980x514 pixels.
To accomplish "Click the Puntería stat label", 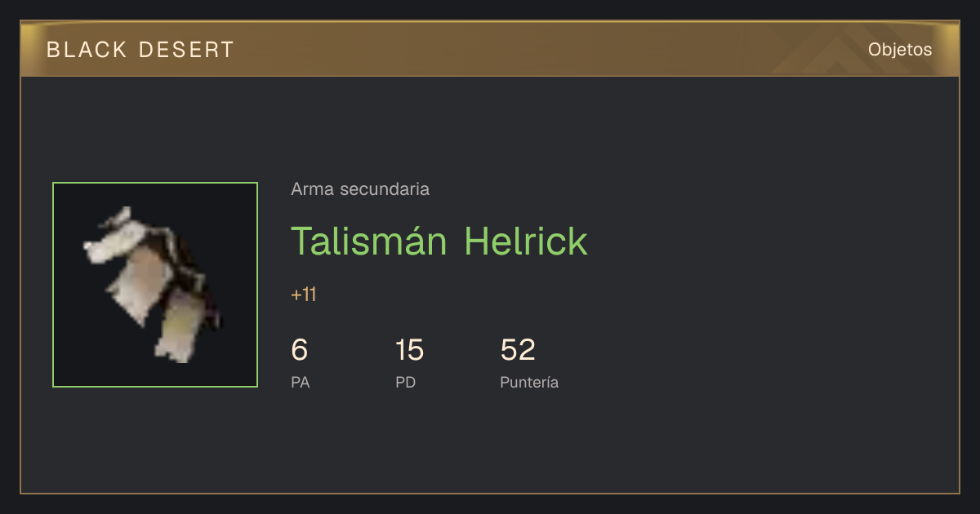I will click(529, 382).
